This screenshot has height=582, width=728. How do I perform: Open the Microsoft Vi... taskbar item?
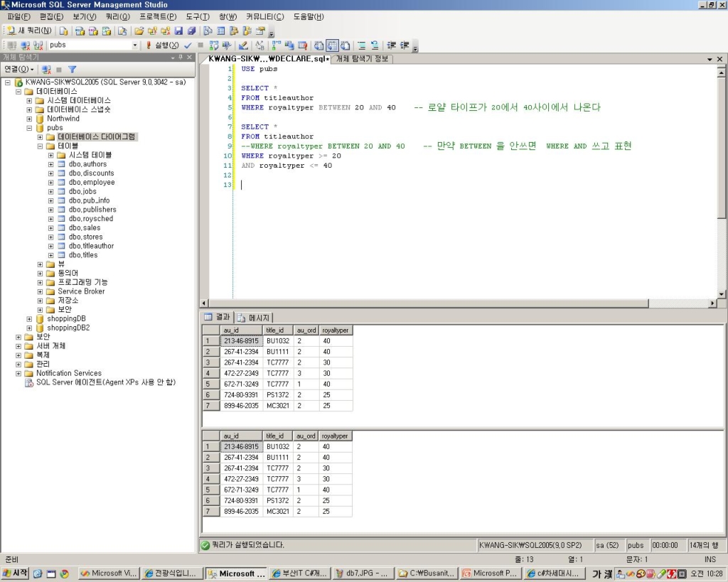tap(109, 573)
